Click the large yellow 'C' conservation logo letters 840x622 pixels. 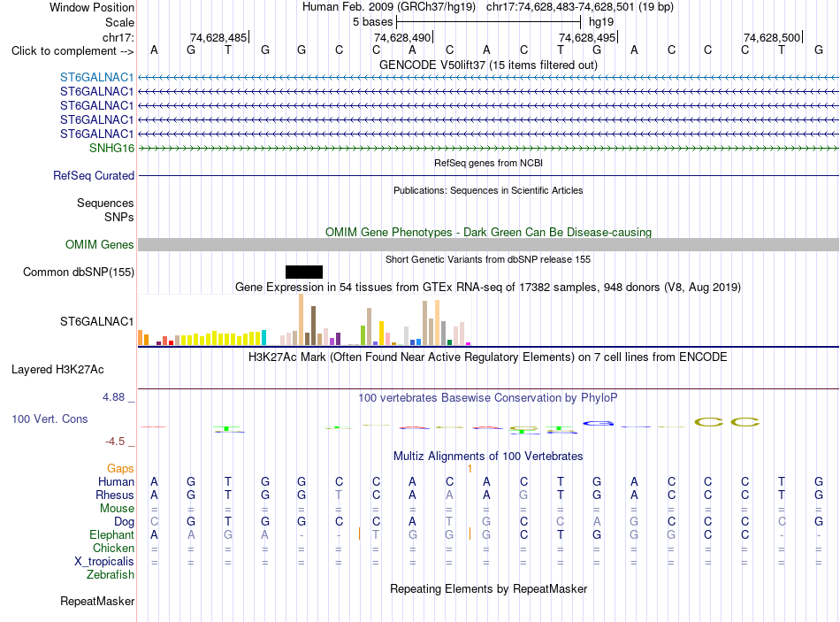click(727, 423)
